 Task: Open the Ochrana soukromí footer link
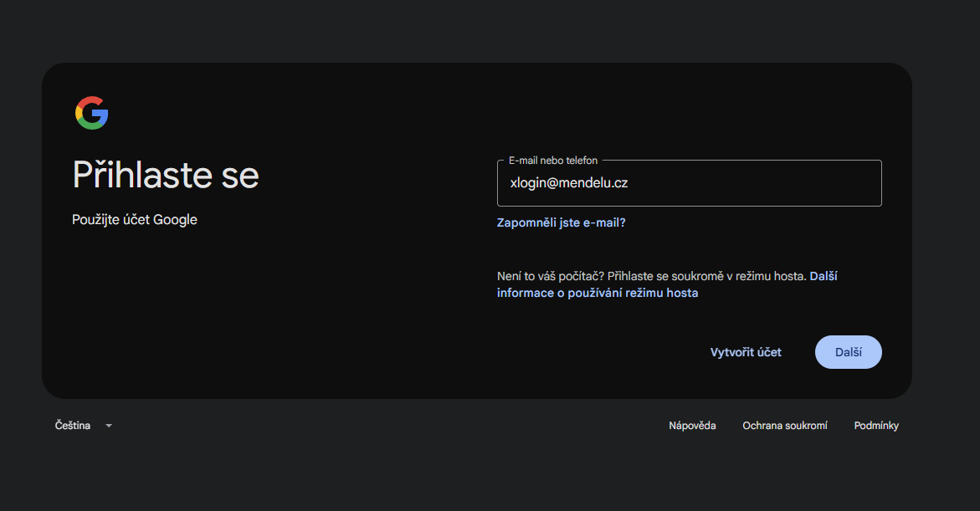click(x=784, y=426)
